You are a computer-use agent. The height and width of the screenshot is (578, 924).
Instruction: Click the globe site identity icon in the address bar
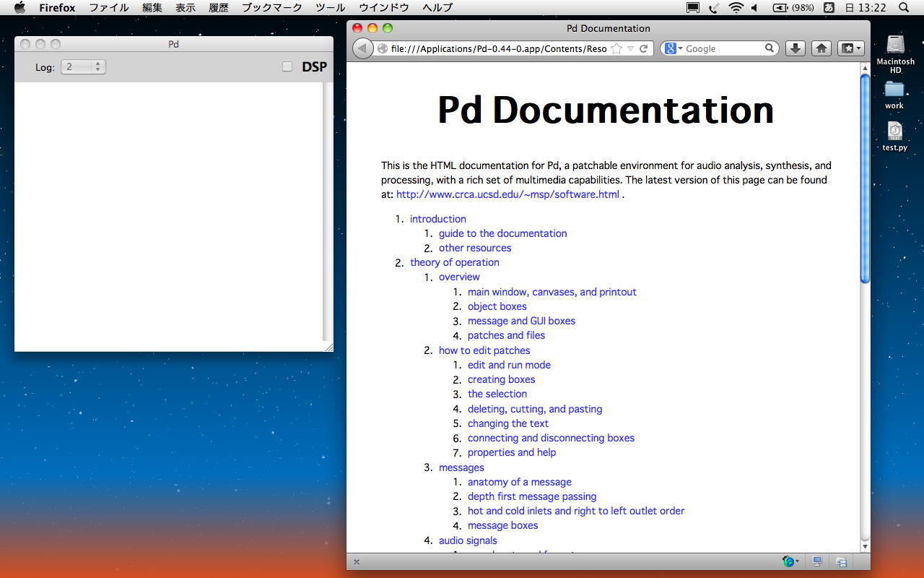click(383, 48)
